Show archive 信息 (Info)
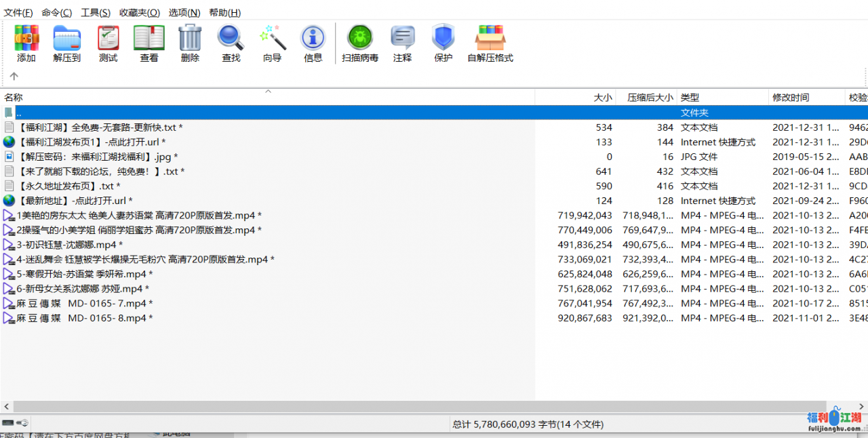 coord(313,43)
